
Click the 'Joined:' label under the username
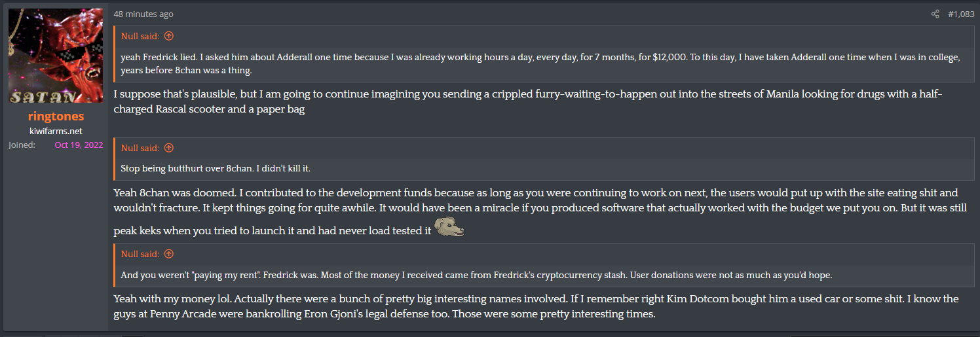pyautogui.click(x=22, y=145)
